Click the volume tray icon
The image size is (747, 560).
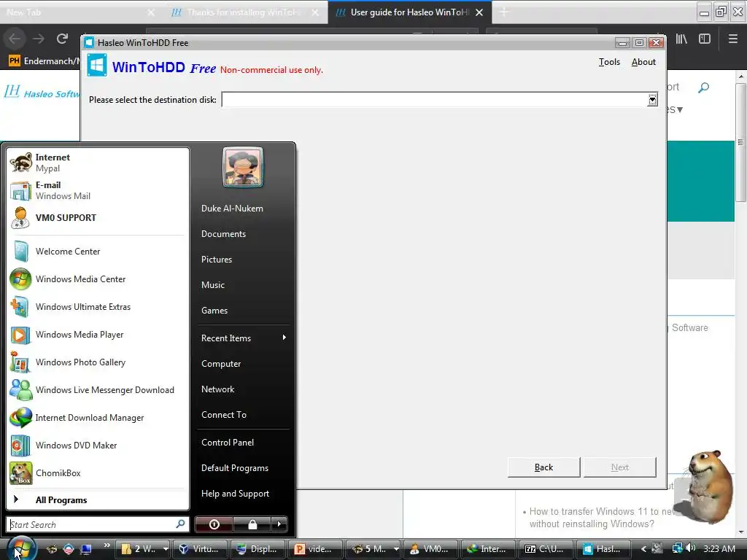point(690,548)
